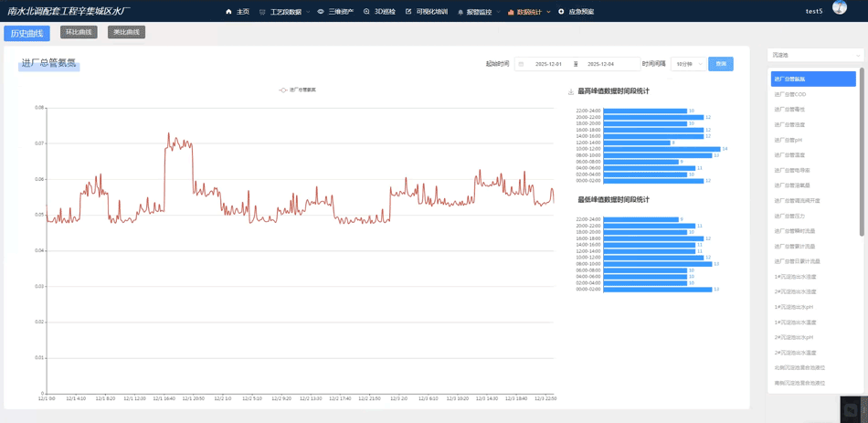The width and height of the screenshot is (868, 423).
Task: Open the 时间间隔 10分钟 dropdown
Action: 687,64
